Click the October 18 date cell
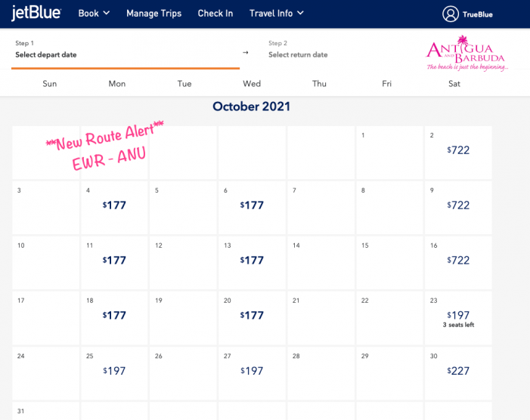The image size is (530, 420). tap(115, 317)
